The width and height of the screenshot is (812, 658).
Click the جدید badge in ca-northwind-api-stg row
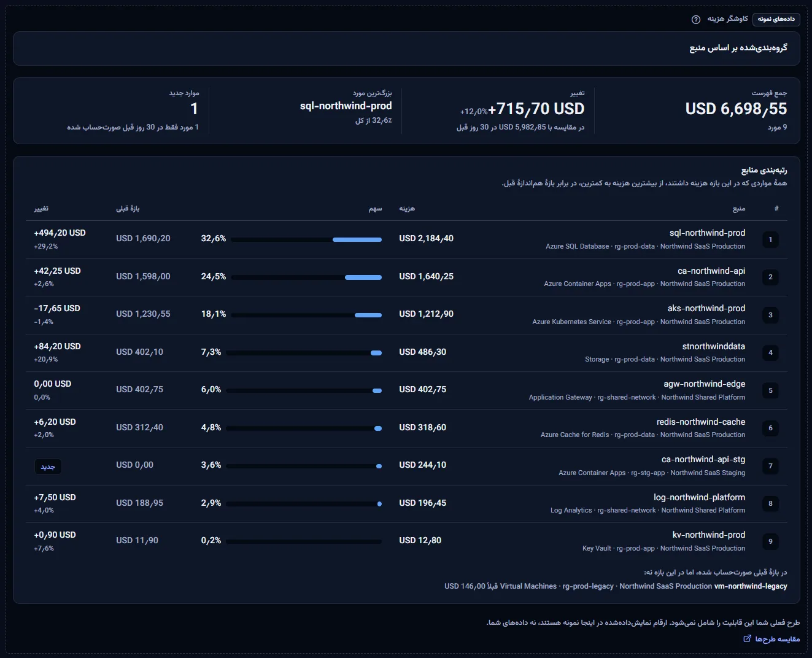(x=48, y=466)
